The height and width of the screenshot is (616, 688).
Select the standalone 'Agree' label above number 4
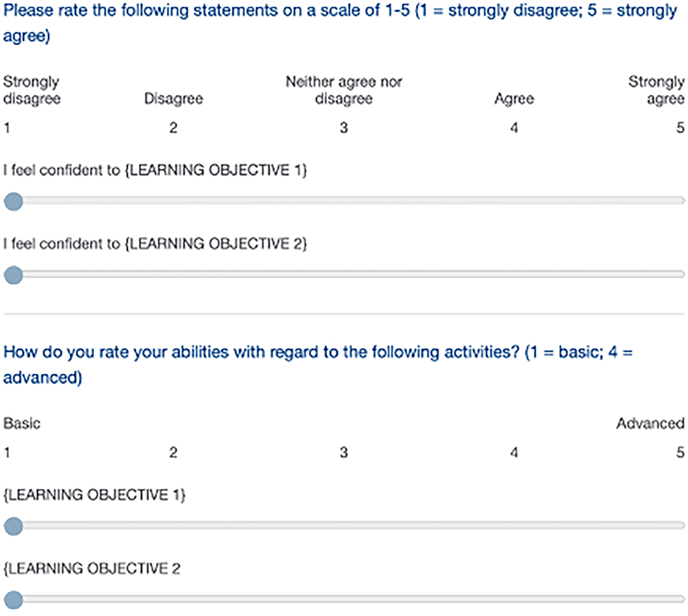[514, 99]
